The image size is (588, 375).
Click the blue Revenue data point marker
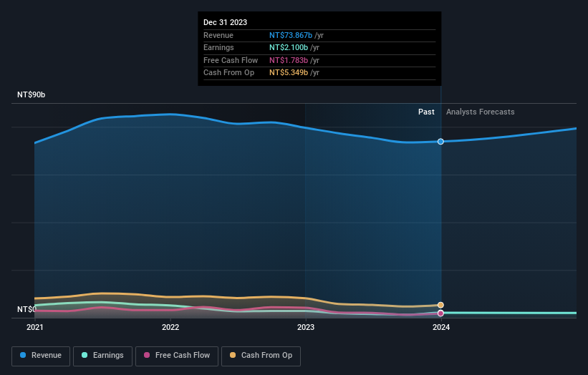[x=440, y=142]
